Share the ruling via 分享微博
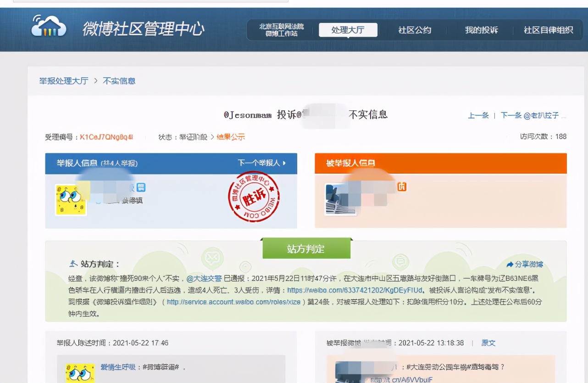 coord(525,265)
